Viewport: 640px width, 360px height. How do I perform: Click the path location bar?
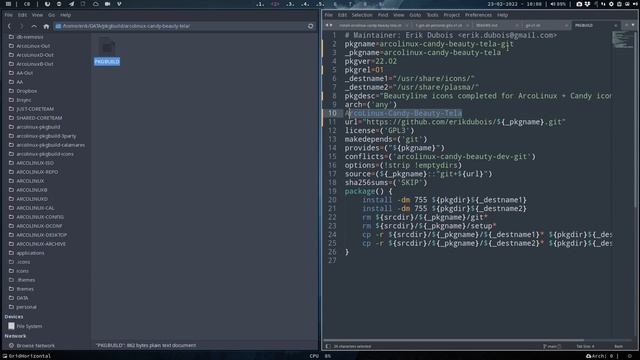180,26
